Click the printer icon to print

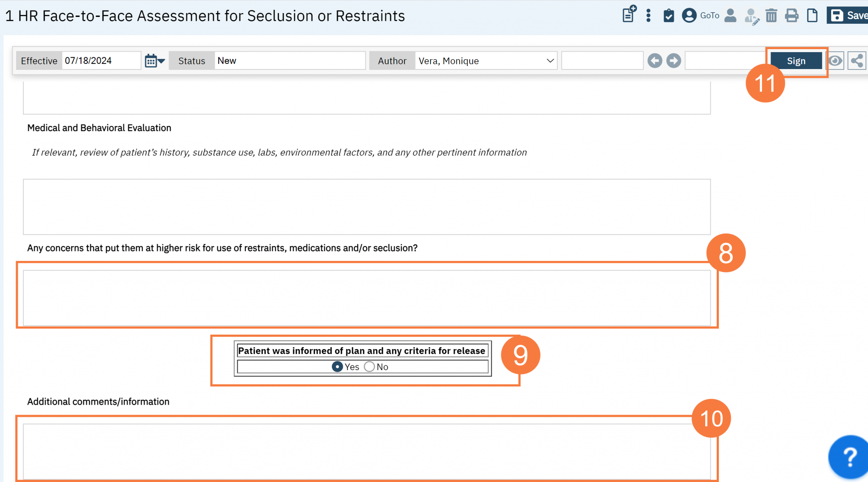coord(791,16)
